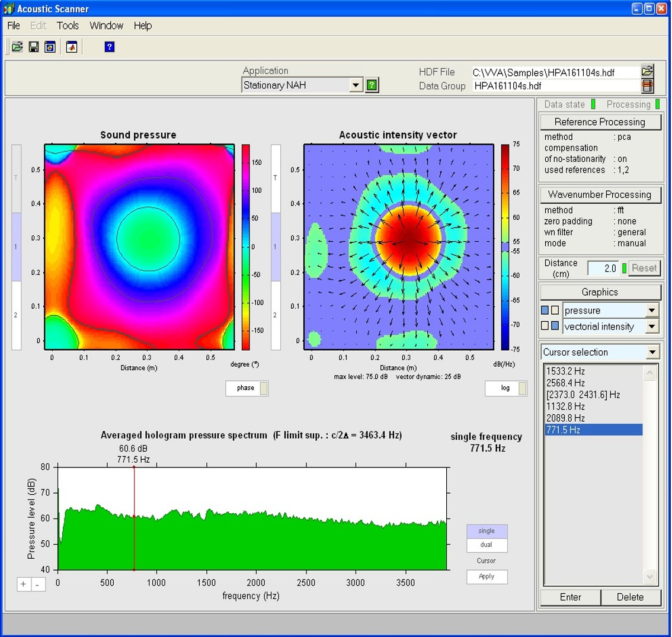
Task: Open the Edit menu
Action: (38, 25)
